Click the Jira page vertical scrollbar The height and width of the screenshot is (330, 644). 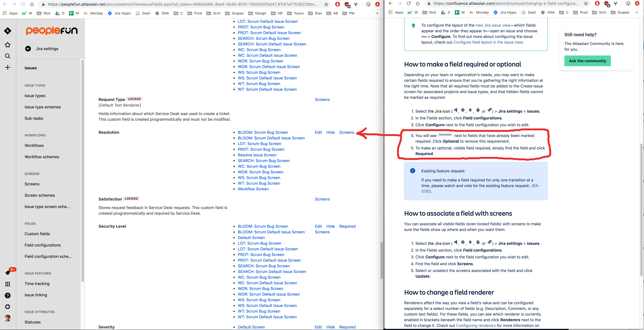(x=381, y=260)
